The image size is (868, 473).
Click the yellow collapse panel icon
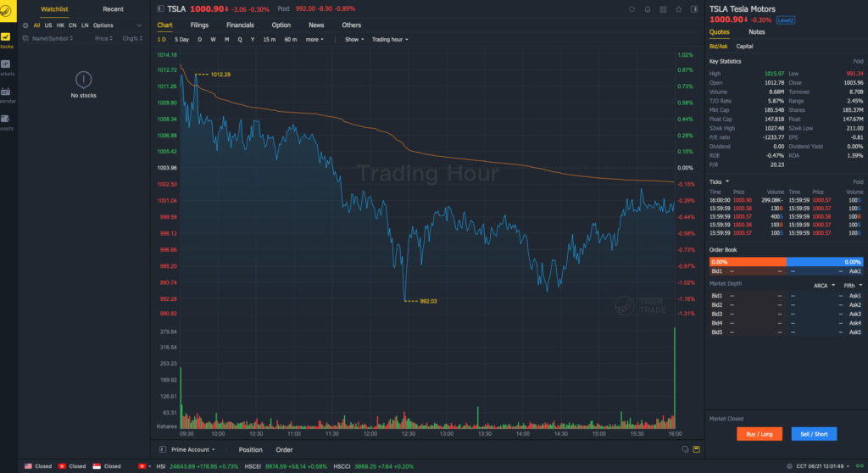pyautogui.click(x=697, y=450)
